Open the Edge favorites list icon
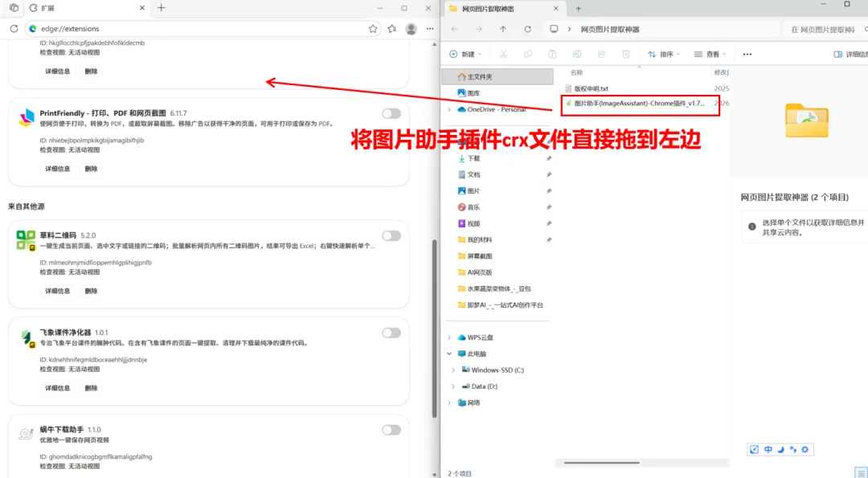This screenshot has height=478, width=868. coord(392,29)
